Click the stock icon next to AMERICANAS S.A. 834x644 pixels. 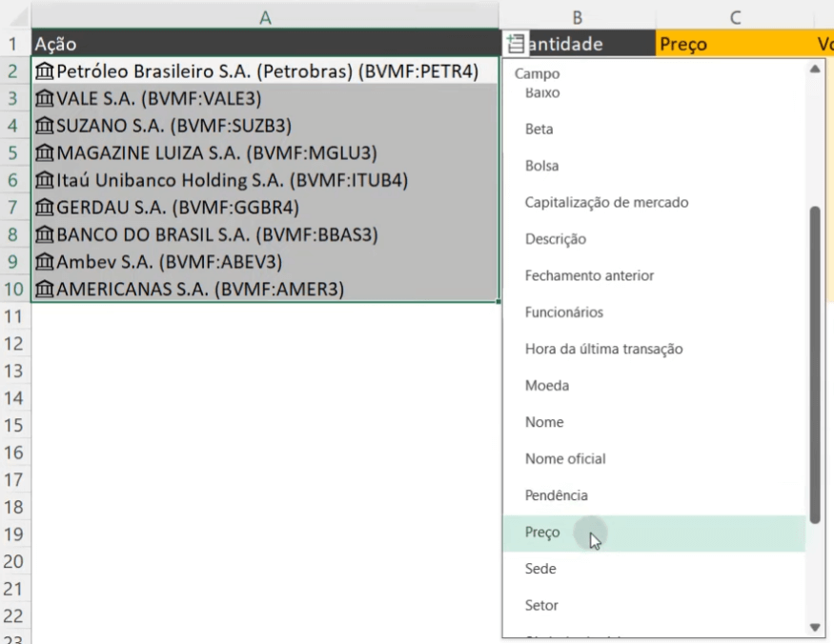coord(45,290)
